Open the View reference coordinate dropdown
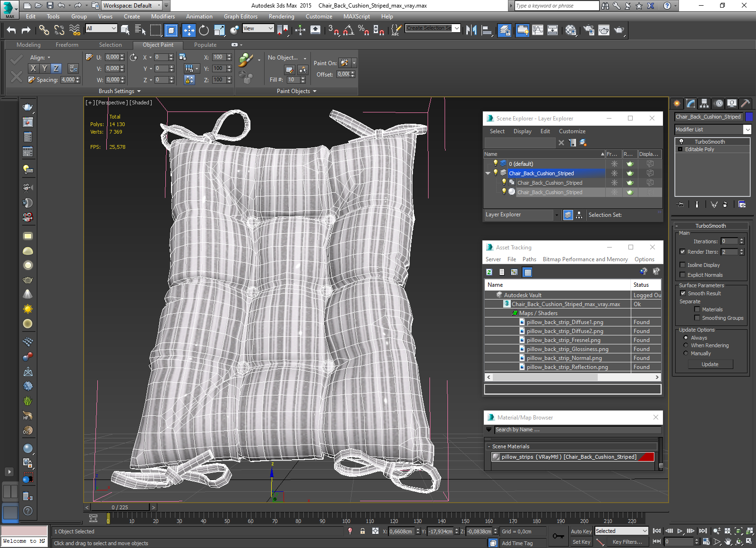The width and height of the screenshot is (756, 548). pos(258,28)
